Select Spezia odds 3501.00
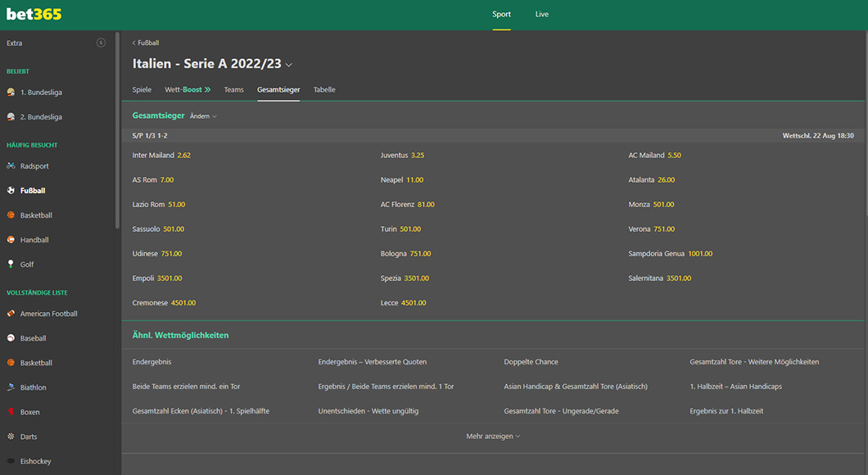This screenshot has width=868, height=475. [416, 278]
